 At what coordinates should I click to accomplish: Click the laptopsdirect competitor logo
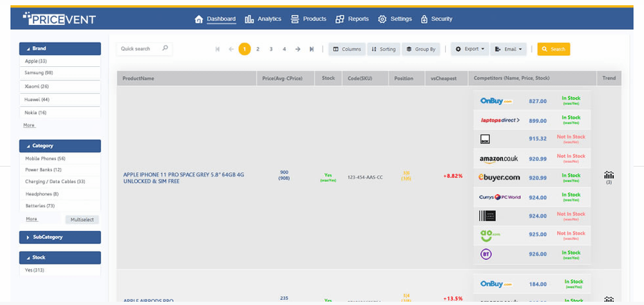(x=500, y=120)
